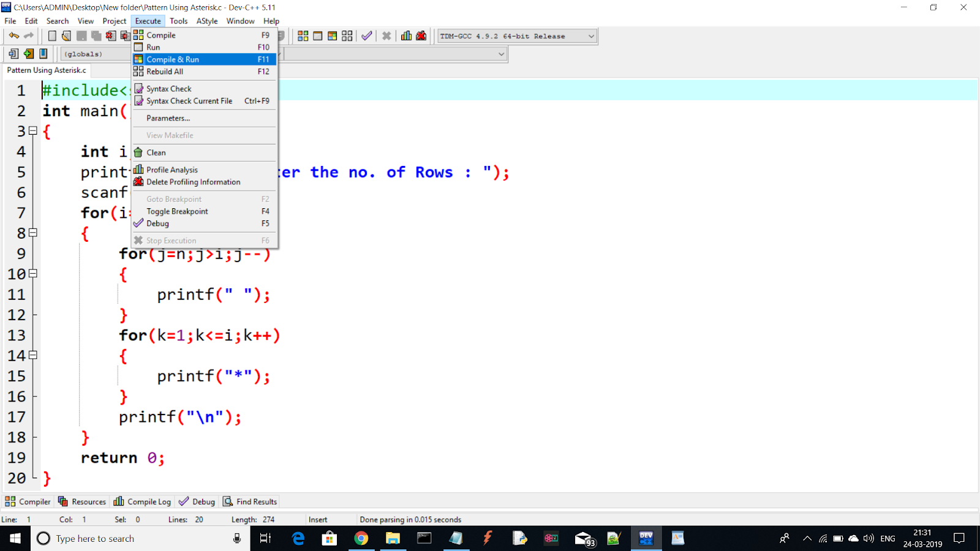Click the Save file toolbar icon
This screenshot has height=551, width=980.
(x=81, y=36)
